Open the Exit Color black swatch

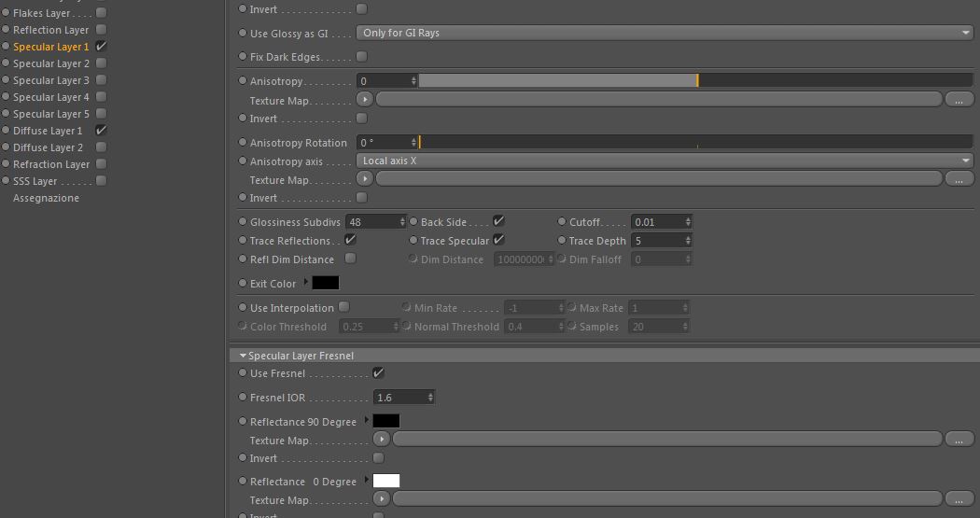pos(325,283)
